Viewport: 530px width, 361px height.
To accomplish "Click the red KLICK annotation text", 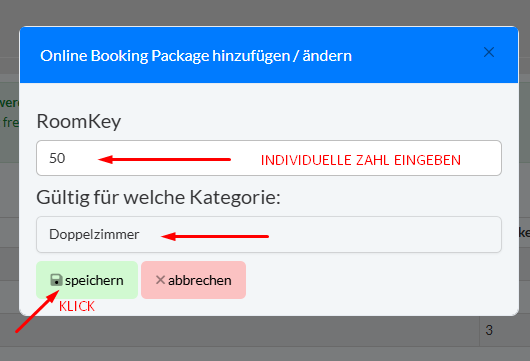I will pos(77,306).
